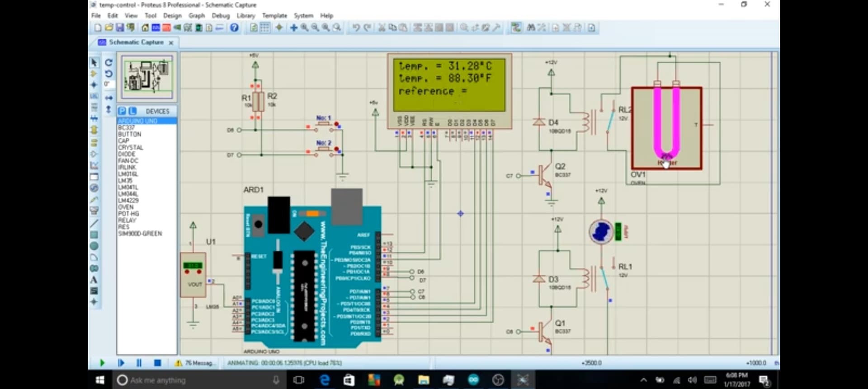Screen dimensions: 868x389
Task: Create a new project with New icon
Action: tap(98, 28)
